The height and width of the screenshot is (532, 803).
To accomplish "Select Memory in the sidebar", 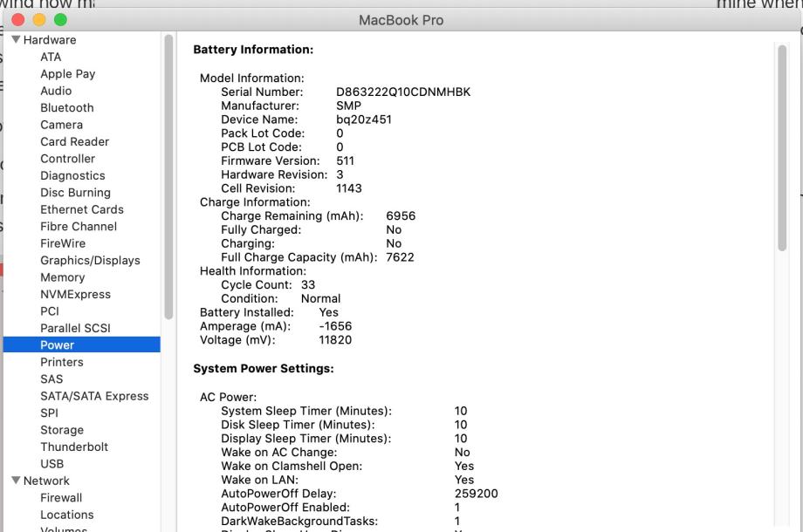I will coord(63,277).
